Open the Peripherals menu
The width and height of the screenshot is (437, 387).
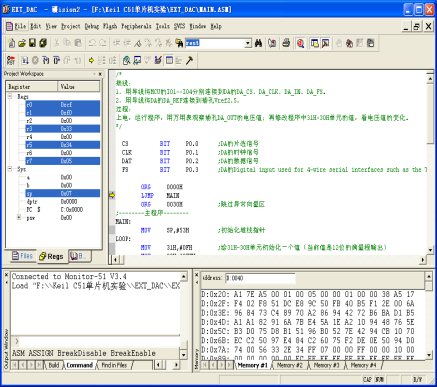pos(136,26)
